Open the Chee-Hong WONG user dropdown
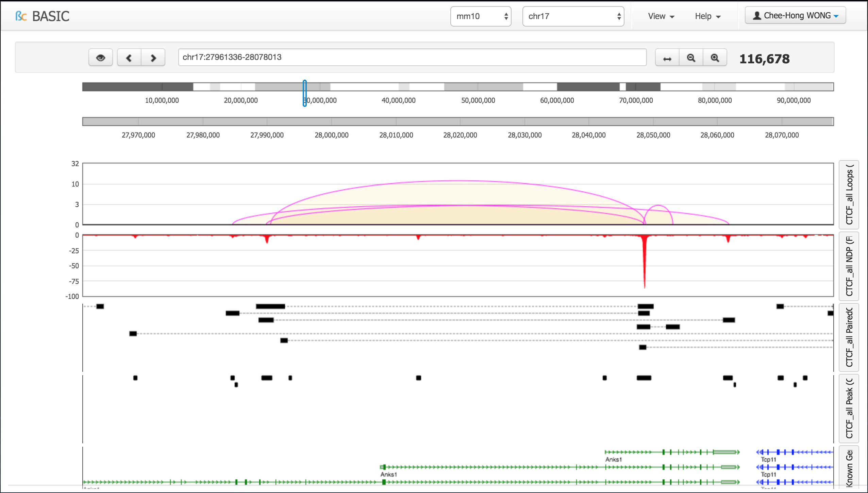868x493 pixels. [x=795, y=16]
